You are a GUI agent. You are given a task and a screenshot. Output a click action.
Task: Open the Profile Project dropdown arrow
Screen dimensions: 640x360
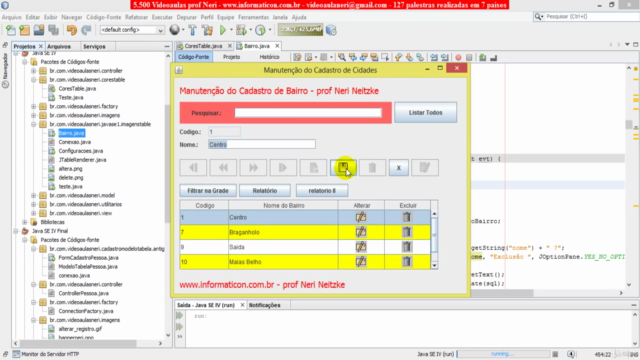pos(270,30)
